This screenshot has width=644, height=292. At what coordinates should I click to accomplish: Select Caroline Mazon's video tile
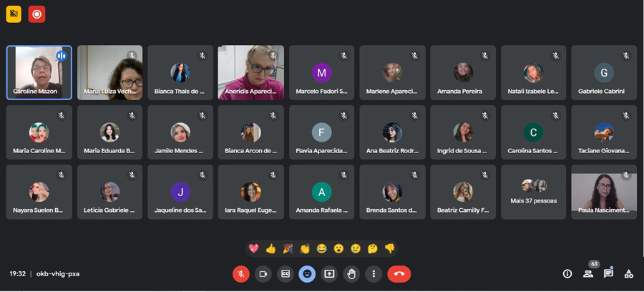click(x=39, y=72)
